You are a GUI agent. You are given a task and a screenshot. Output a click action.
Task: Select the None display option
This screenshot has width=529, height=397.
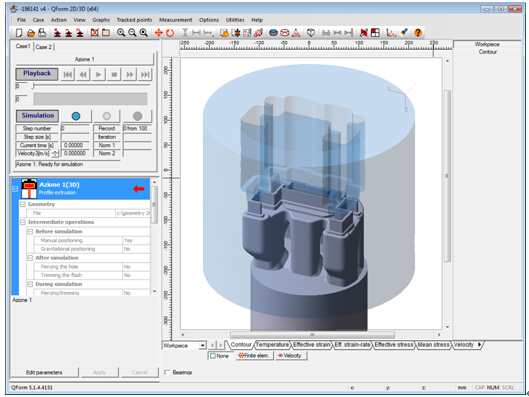tap(219, 356)
